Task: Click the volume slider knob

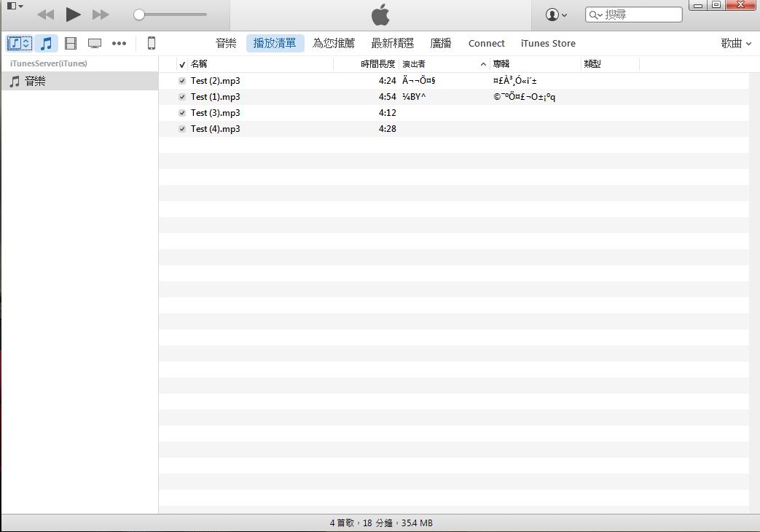Action: [139, 15]
